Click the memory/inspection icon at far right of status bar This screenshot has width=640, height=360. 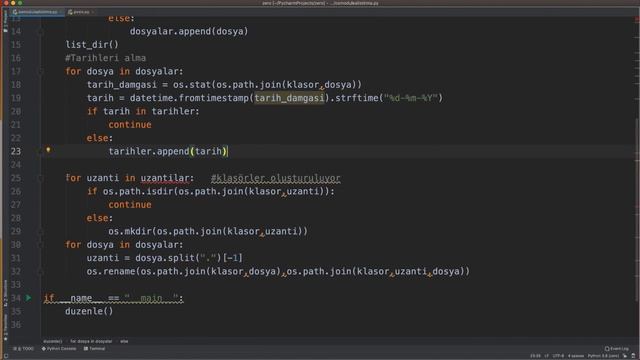point(634,356)
